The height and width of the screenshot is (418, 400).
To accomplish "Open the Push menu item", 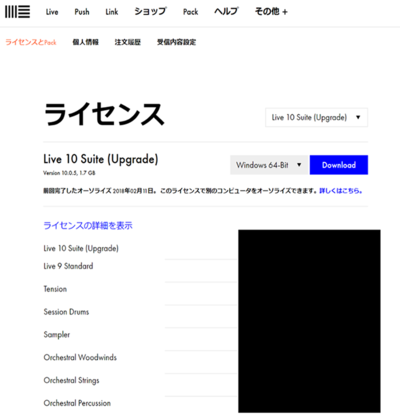I will point(82,12).
